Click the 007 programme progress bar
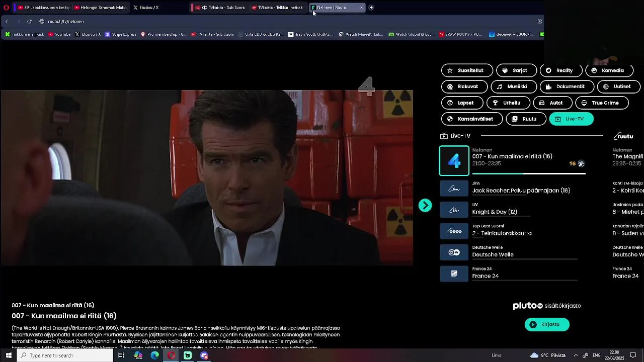644x362 pixels. point(529,173)
